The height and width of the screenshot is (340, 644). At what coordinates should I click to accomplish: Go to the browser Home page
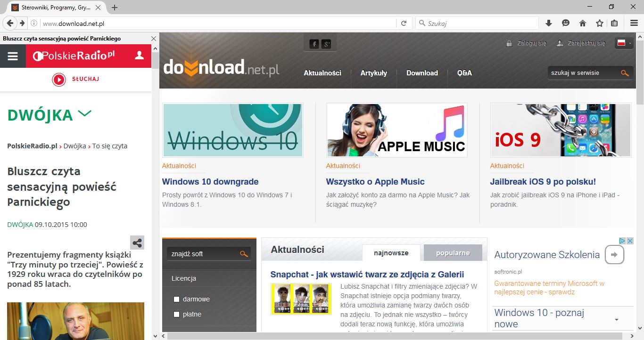(583, 23)
